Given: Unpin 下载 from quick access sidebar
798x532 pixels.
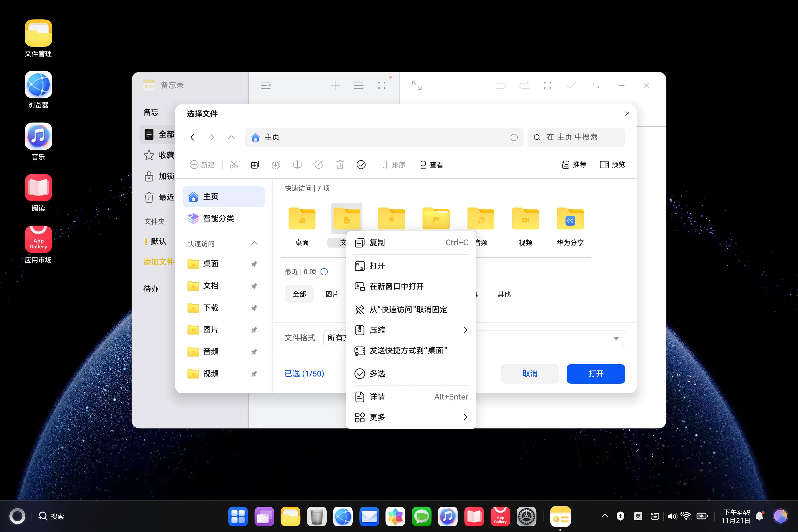Looking at the screenshot, I should [x=254, y=308].
